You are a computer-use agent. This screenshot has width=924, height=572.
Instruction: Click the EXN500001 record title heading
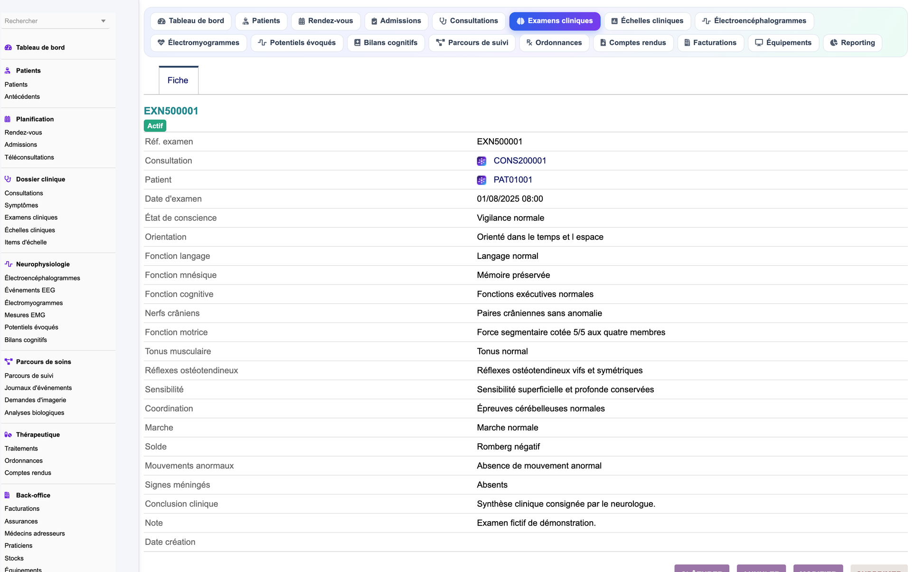click(x=171, y=111)
